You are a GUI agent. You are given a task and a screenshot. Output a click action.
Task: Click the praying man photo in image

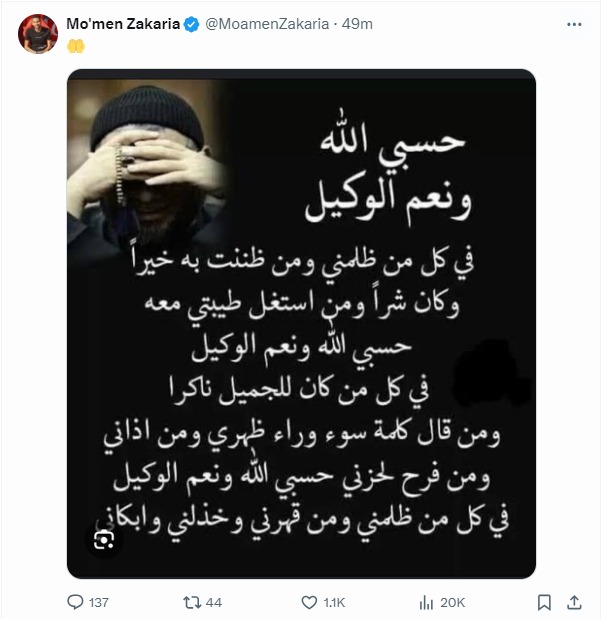(146, 166)
